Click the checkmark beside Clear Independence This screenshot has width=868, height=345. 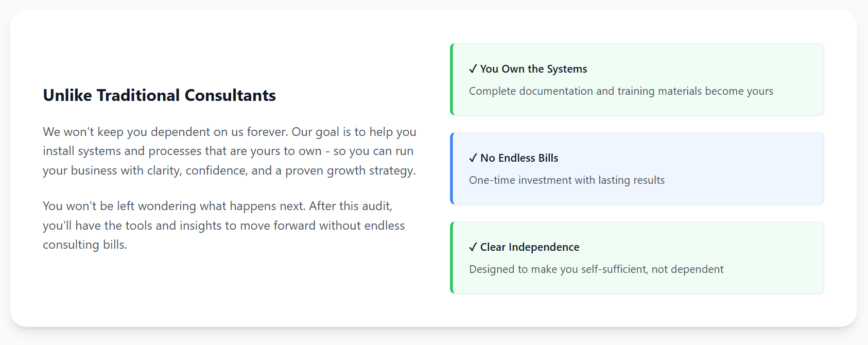point(473,247)
